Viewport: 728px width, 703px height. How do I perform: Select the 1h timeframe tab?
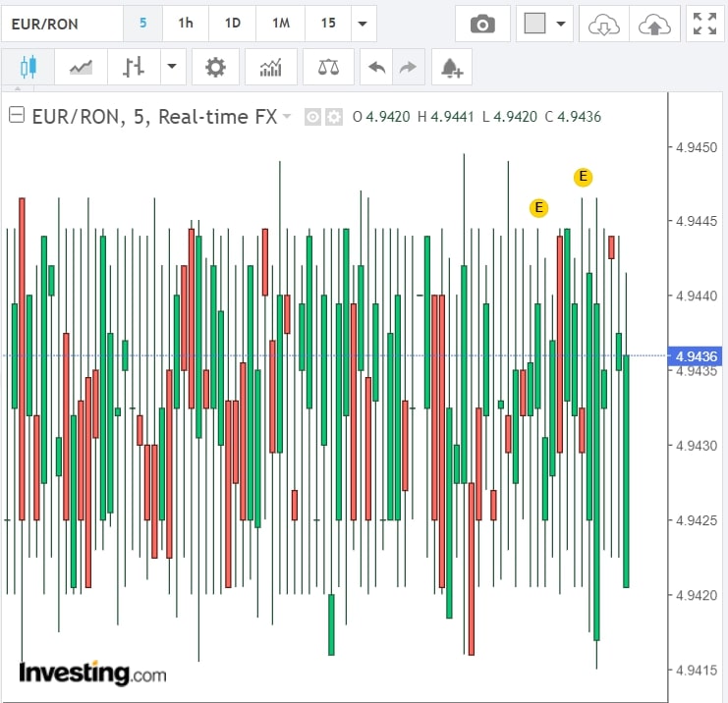click(185, 24)
